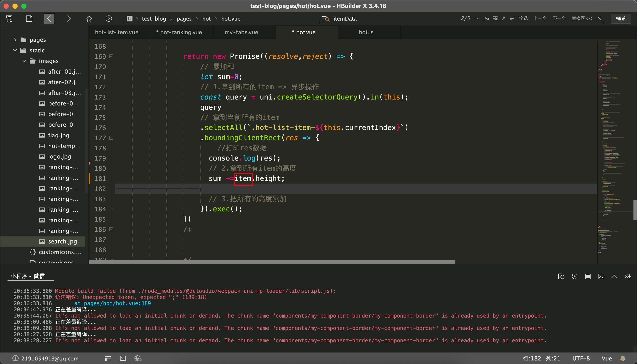Click 全选 to select all matches
The image size is (637, 364).
523,19
